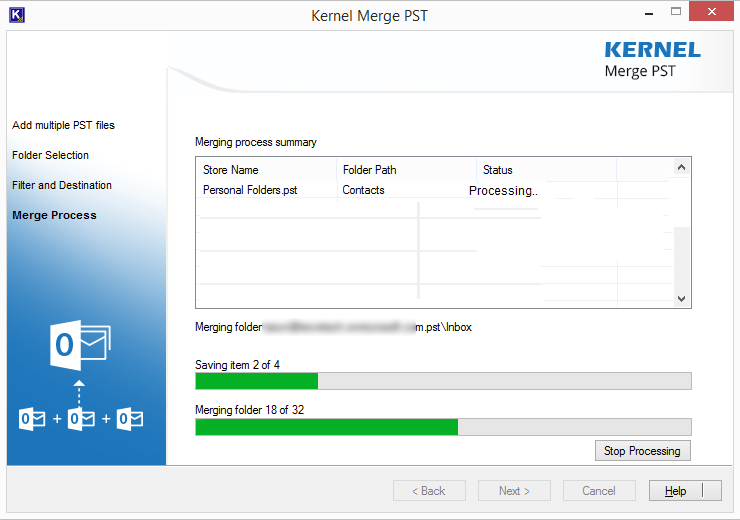Close the Kernel Merge PST window

point(712,11)
